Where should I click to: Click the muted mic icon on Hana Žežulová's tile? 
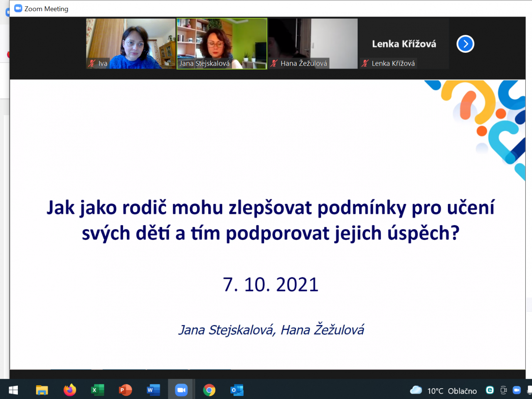274,64
